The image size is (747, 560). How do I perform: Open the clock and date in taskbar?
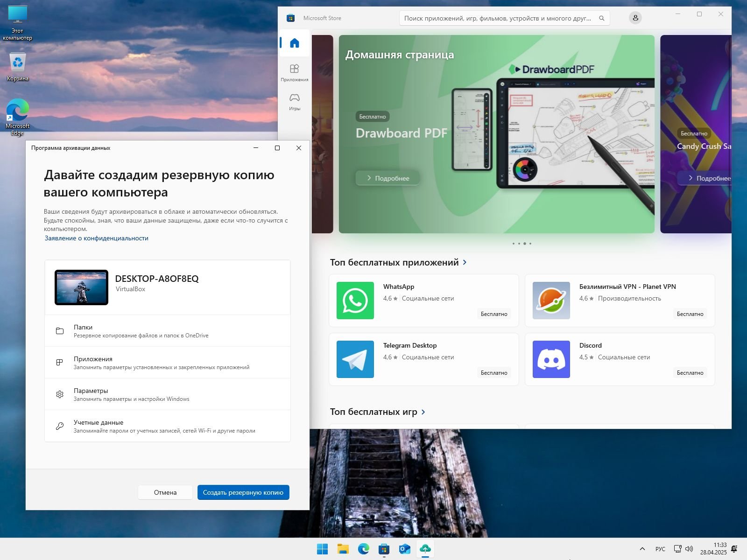pyautogui.click(x=713, y=549)
